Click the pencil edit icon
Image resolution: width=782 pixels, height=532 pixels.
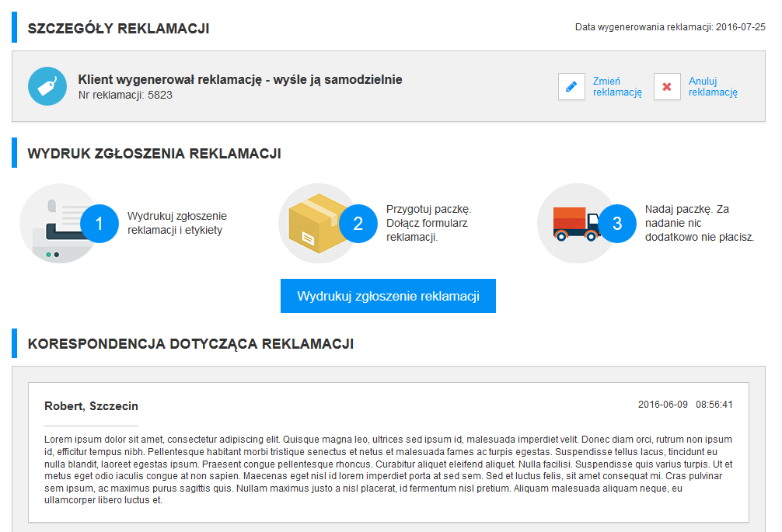pyautogui.click(x=571, y=87)
